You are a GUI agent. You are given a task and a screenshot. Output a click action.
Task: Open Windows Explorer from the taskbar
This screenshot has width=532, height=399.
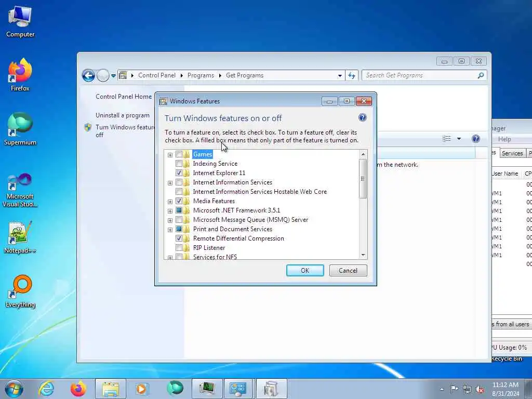click(x=111, y=389)
